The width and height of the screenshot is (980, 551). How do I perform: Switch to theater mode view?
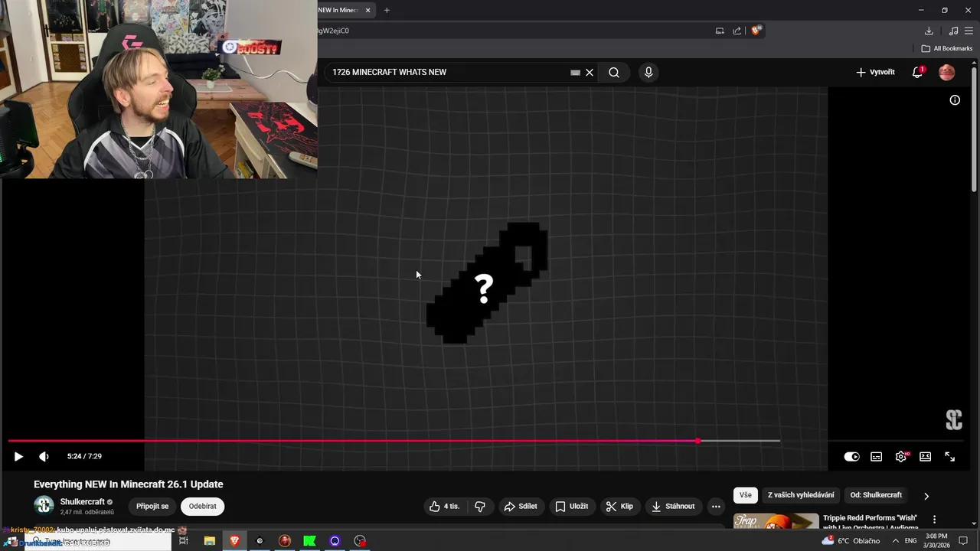point(925,457)
